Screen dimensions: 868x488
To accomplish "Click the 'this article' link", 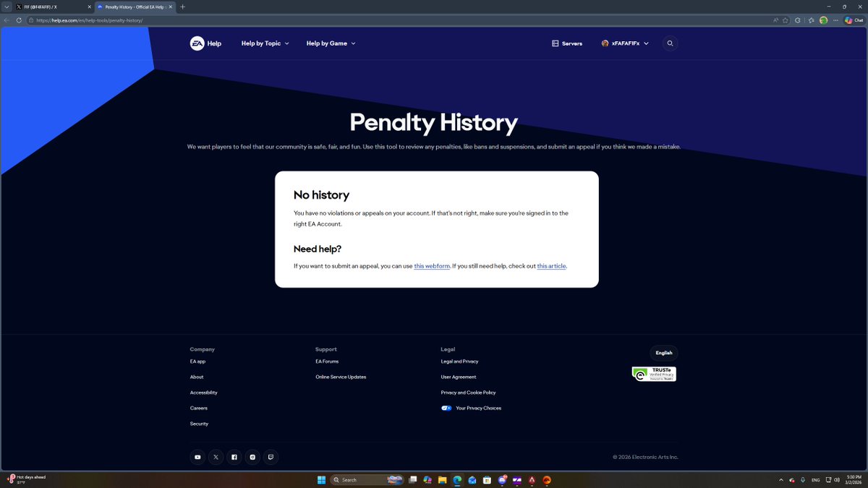I will click(x=551, y=266).
